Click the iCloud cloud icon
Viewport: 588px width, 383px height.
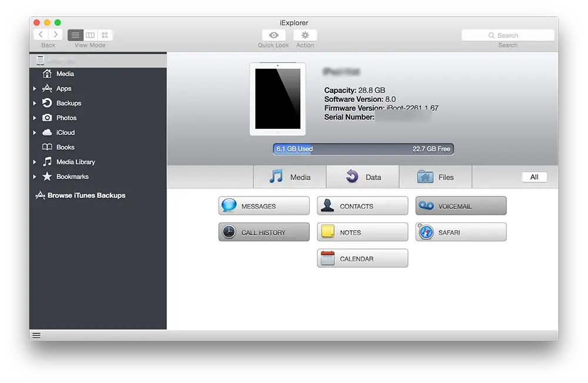click(47, 132)
